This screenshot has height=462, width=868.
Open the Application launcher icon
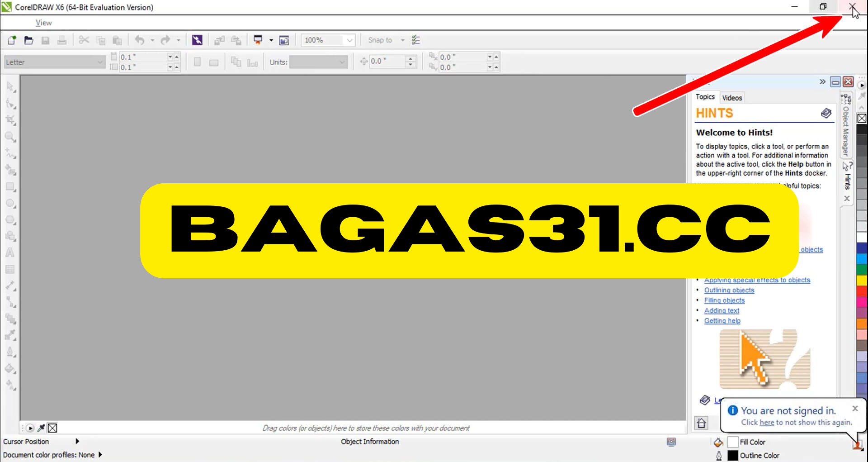[258, 40]
